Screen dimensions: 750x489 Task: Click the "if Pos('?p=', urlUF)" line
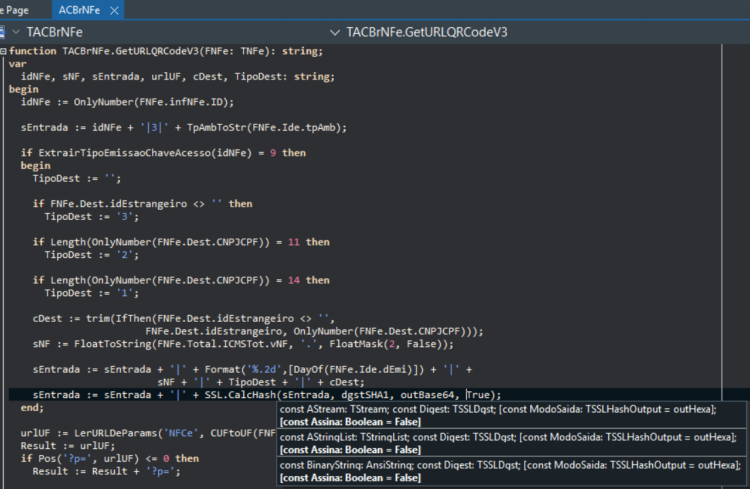(x=110, y=458)
